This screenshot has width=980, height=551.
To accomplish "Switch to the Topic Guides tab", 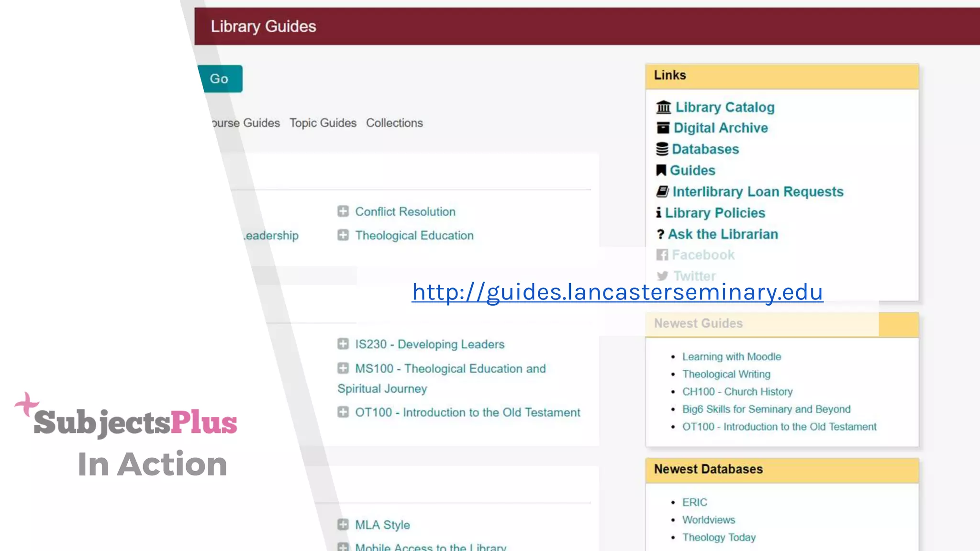I will click(323, 123).
